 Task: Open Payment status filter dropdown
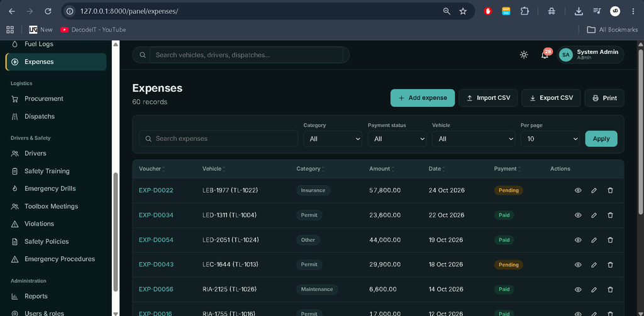(x=397, y=139)
